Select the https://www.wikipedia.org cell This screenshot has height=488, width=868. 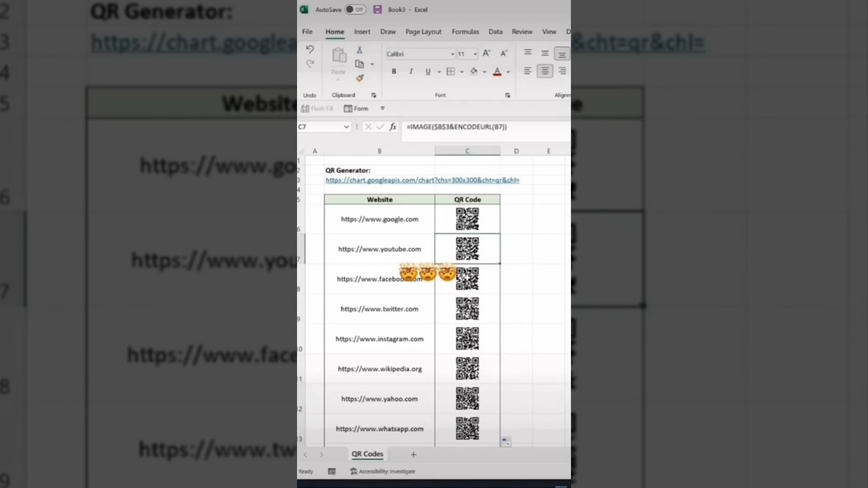[380, 369]
